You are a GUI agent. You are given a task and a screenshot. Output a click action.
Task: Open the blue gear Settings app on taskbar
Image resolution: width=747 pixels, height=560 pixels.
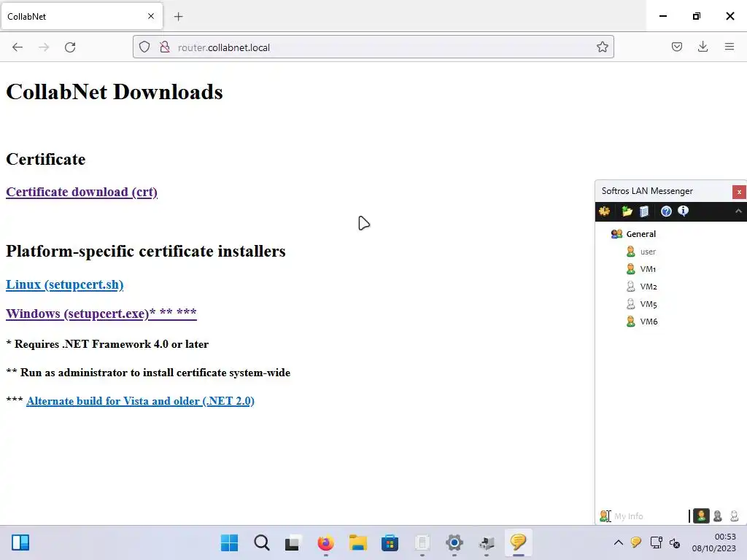(x=454, y=542)
